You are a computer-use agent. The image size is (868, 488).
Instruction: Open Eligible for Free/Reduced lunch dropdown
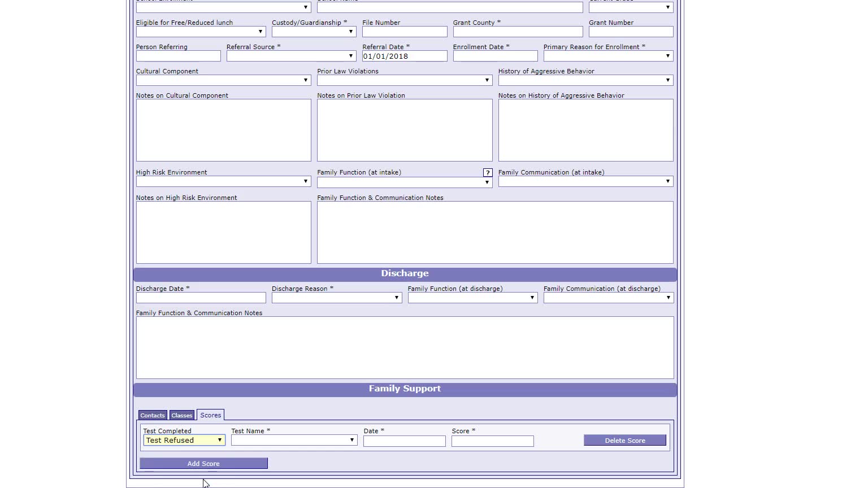click(x=201, y=32)
